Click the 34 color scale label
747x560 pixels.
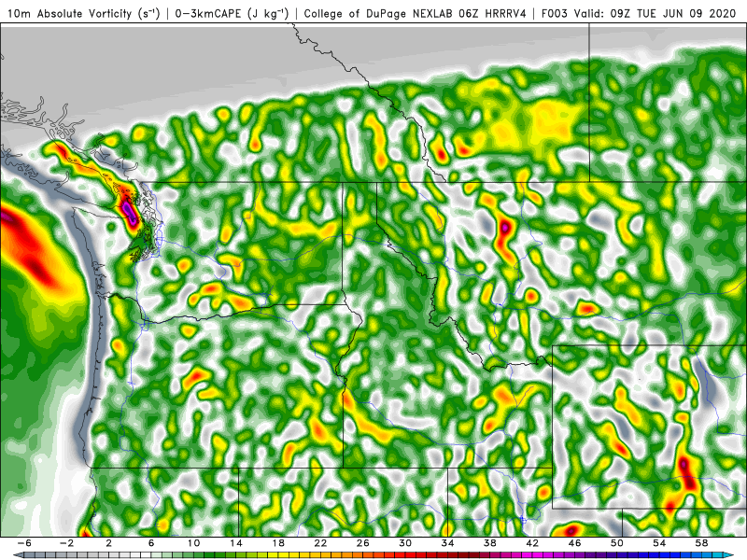coord(447,543)
